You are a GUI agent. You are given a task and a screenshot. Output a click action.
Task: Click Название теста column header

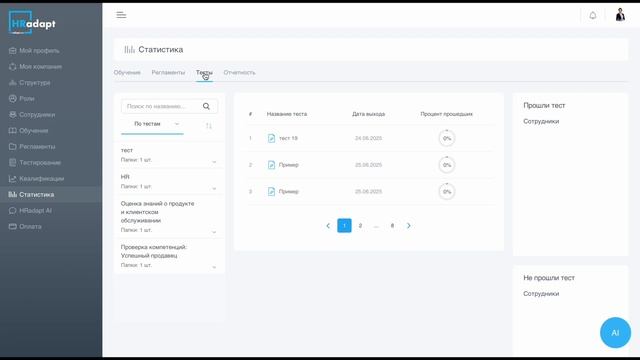pyautogui.click(x=287, y=114)
